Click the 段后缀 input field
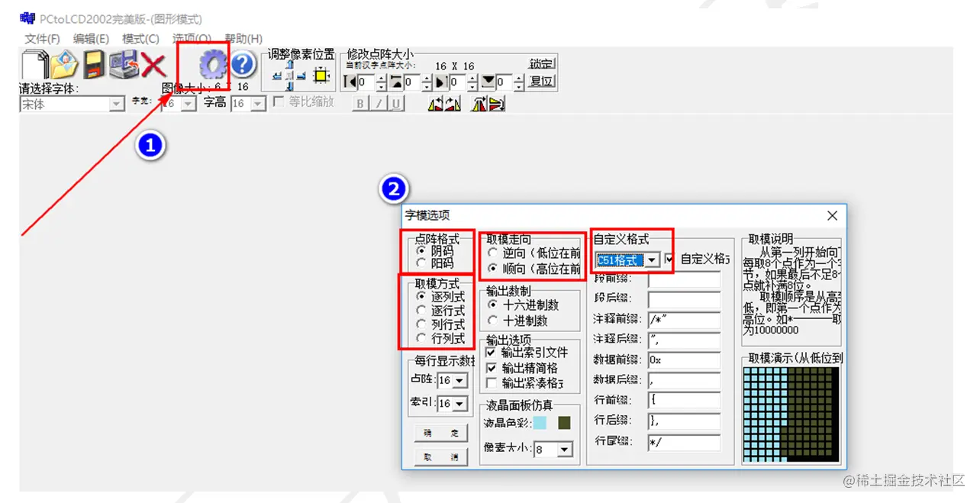Viewport: 980px width, 503px height. click(684, 300)
